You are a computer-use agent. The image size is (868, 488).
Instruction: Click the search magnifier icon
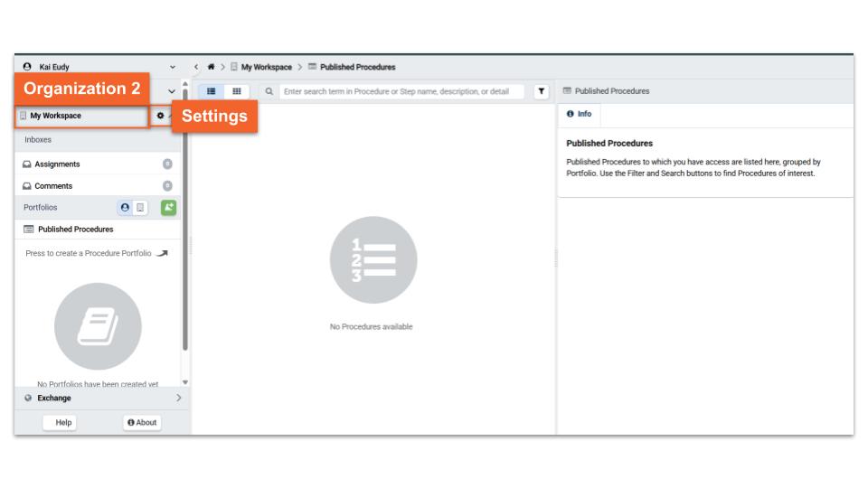(269, 91)
